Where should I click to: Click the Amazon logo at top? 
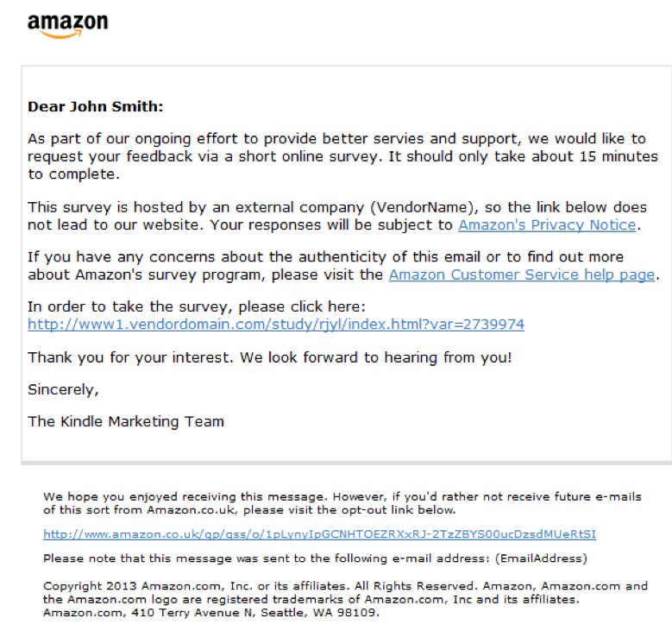point(67,24)
